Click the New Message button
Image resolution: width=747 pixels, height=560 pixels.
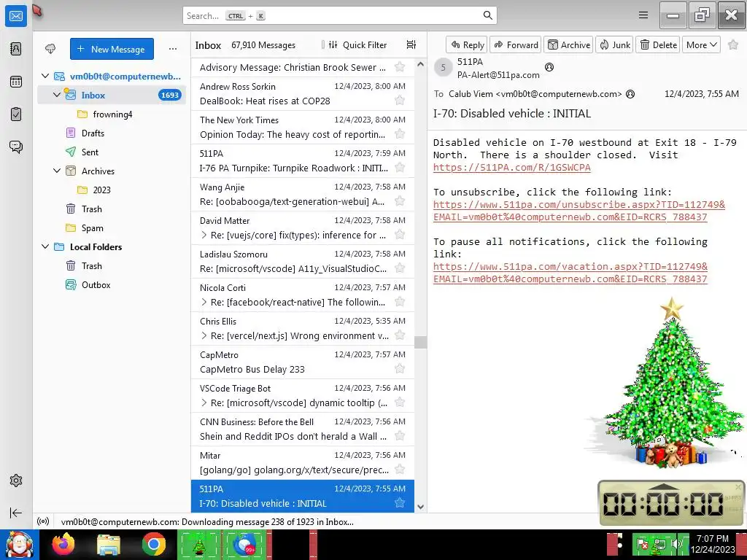click(x=112, y=49)
